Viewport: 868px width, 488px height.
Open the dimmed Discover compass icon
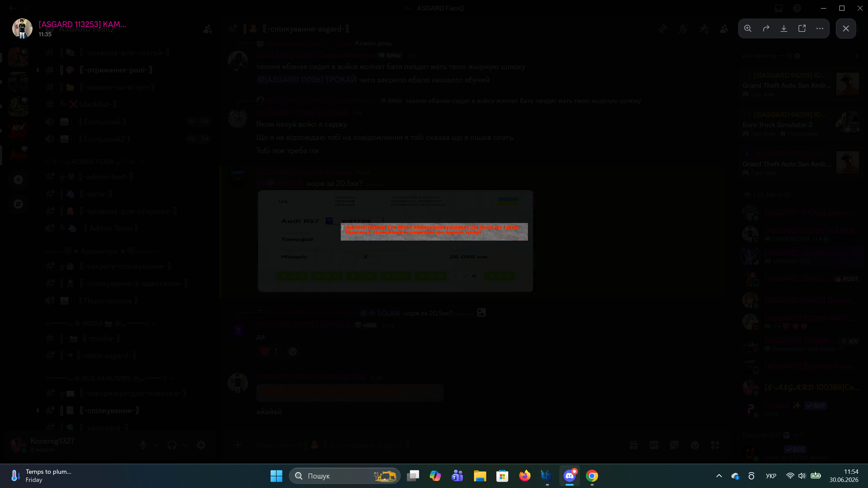18,204
